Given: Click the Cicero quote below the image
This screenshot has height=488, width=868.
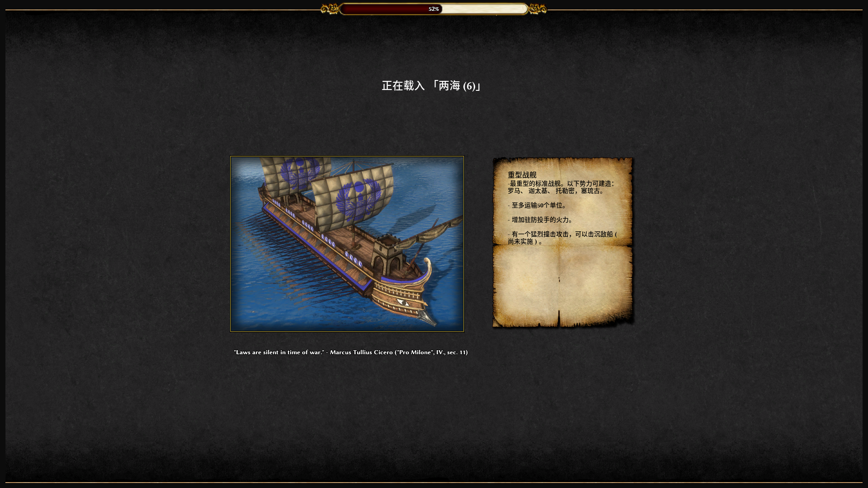Looking at the screenshot, I should tap(351, 352).
